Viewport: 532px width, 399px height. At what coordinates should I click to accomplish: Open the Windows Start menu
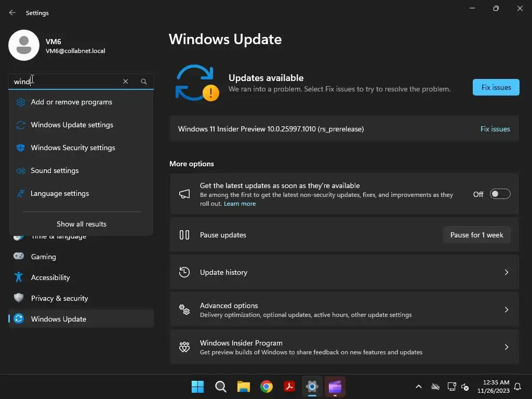[x=197, y=387]
